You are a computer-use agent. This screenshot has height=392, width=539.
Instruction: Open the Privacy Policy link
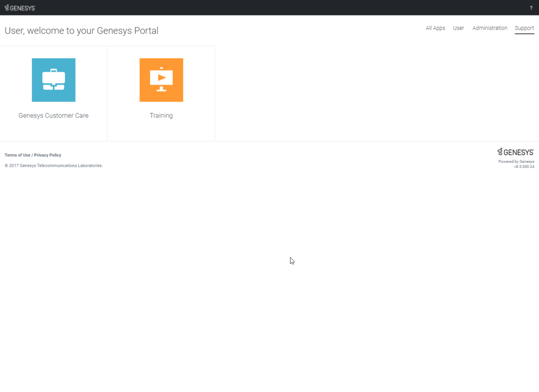click(x=48, y=155)
